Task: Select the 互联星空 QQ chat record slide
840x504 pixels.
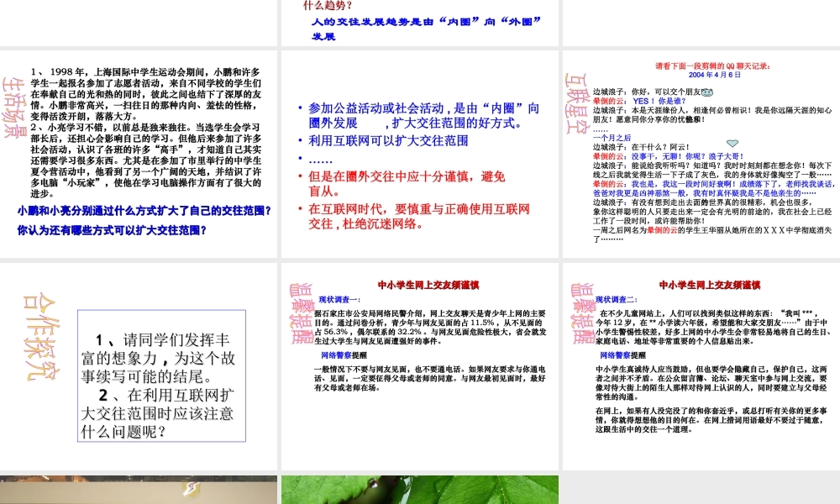Action: [x=701, y=154]
